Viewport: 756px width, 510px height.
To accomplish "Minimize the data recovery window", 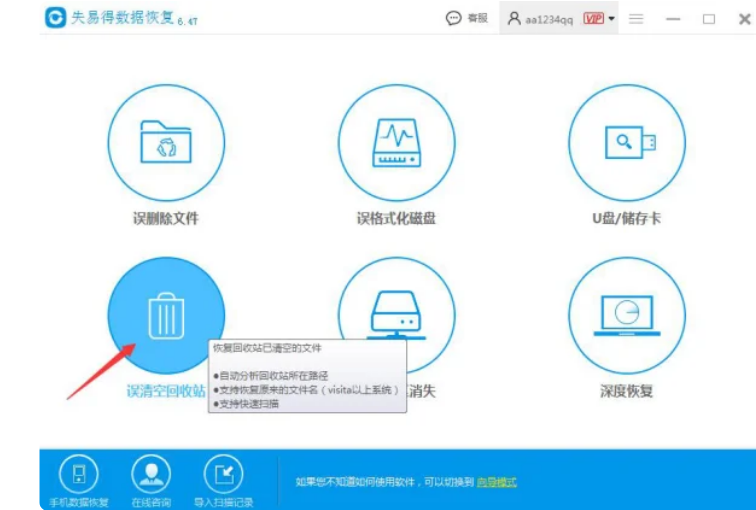I will tap(673, 19).
